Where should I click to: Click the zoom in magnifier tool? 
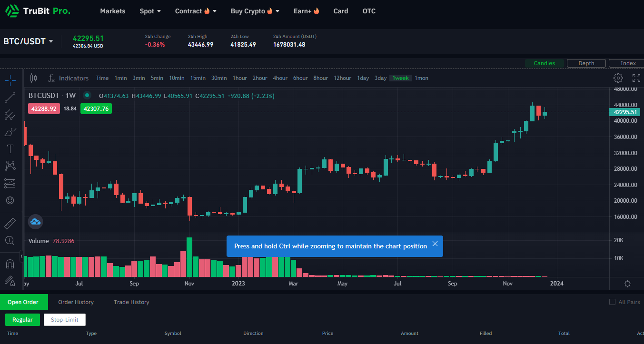coord(10,241)
